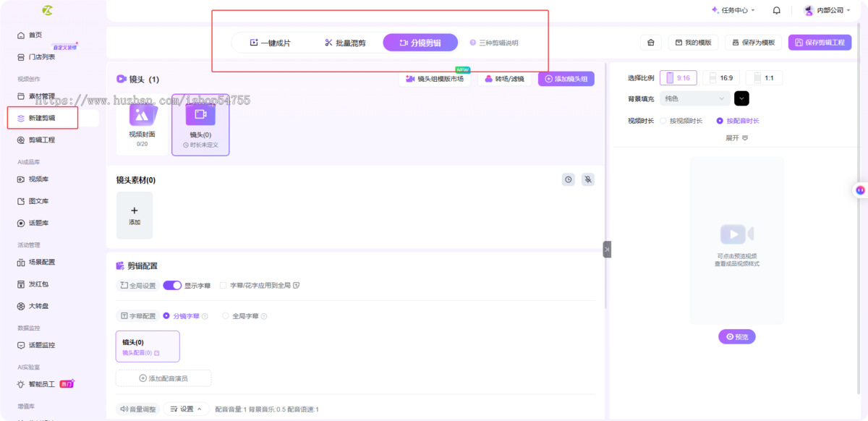Viewport: 868px width, 421px height.
Task: Open 视频库 under AI成品库
Action: (x=38, y=179)
